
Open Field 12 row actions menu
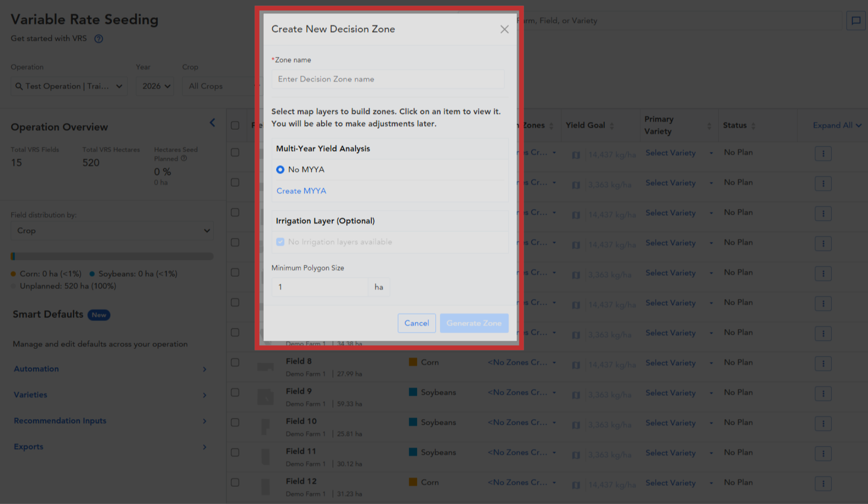click(x=823, y=483)
